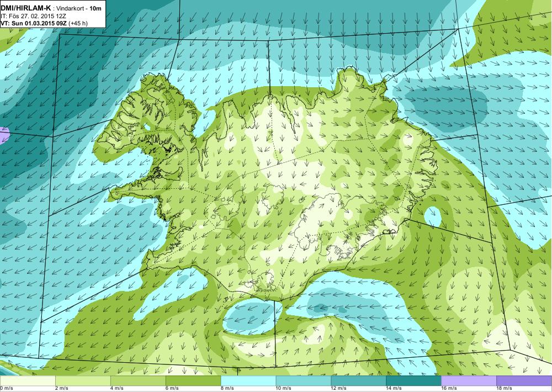Click the "0 m/s" legend label
The height and width of the screenshot is (392, 552).
6,388
